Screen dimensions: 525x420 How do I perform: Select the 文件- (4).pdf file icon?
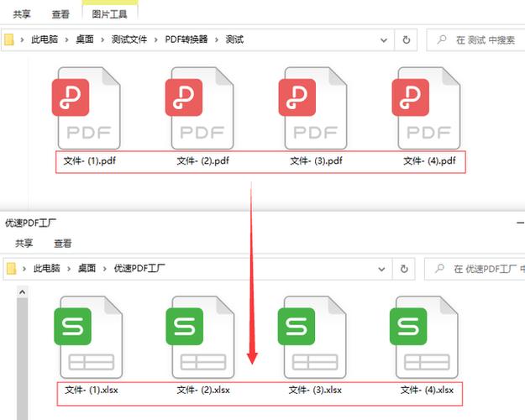click(426, 108)
